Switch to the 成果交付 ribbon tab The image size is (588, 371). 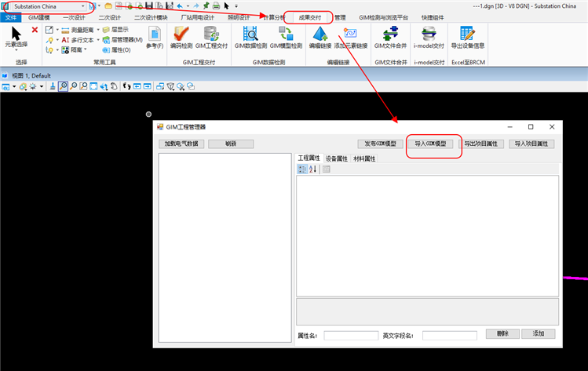pos(310,17)
